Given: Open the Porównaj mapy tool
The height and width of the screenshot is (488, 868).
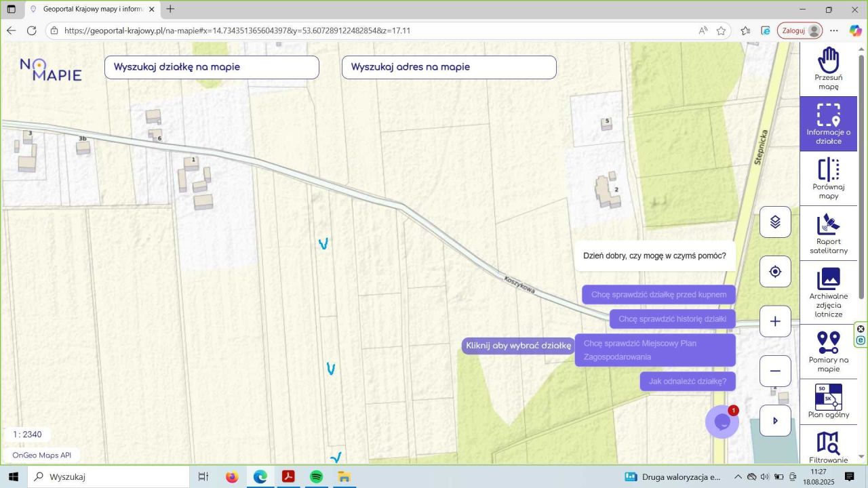Looking at the screenshot, I should 828,178.
